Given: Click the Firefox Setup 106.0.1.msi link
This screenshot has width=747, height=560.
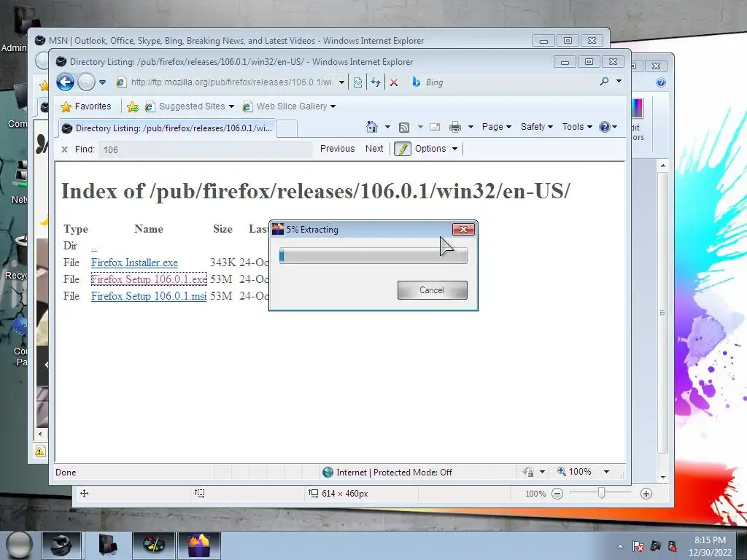Looking at the screenshot, I should pos(149,296).
